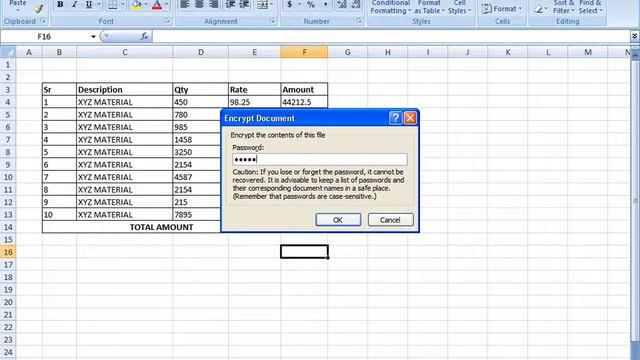Select the Format Painter brush icon
Screen dimensions: 640x360
pyautogui.click(x=38, y=8)
